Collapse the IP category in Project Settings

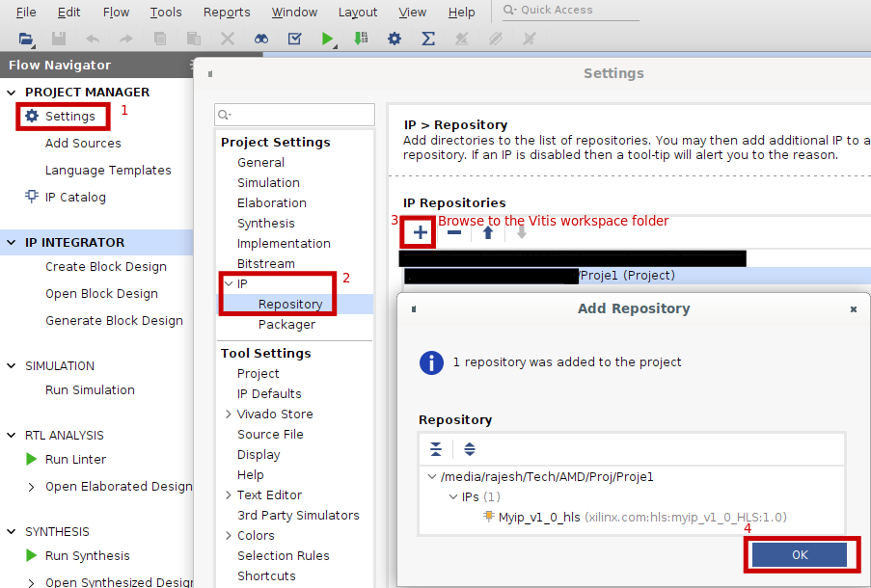[x=228, y=284]
